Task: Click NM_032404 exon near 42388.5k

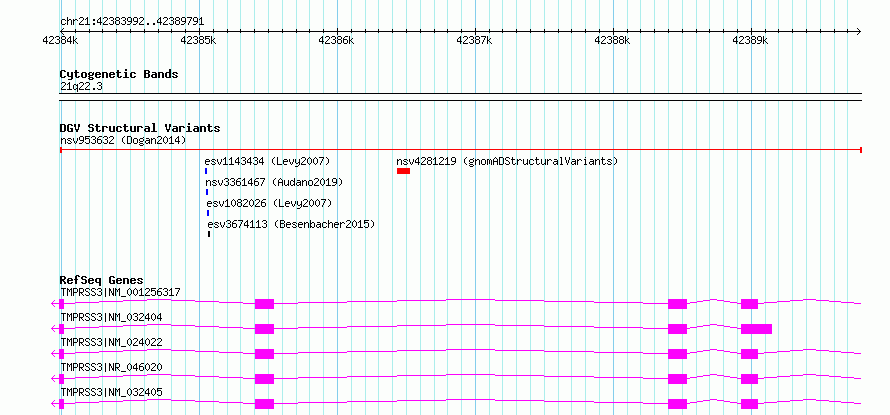Action: [x=677, y=329]
